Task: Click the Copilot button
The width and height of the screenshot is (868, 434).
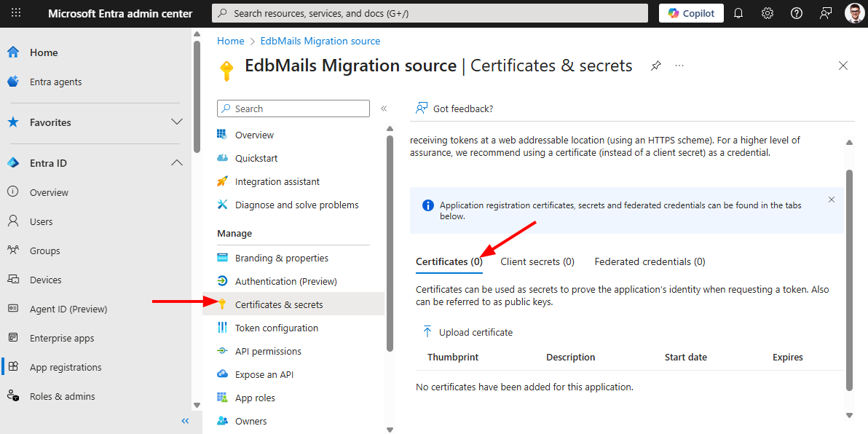Action: click(x=691, y=13)
